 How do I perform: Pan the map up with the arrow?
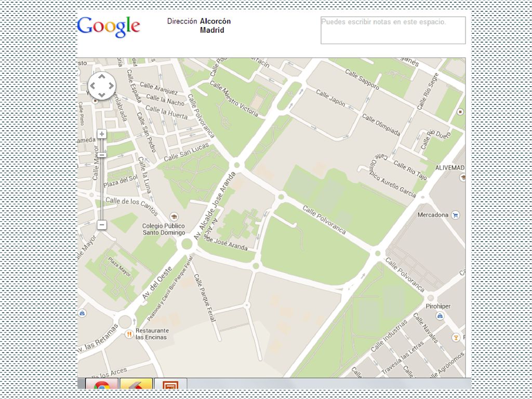102,77
